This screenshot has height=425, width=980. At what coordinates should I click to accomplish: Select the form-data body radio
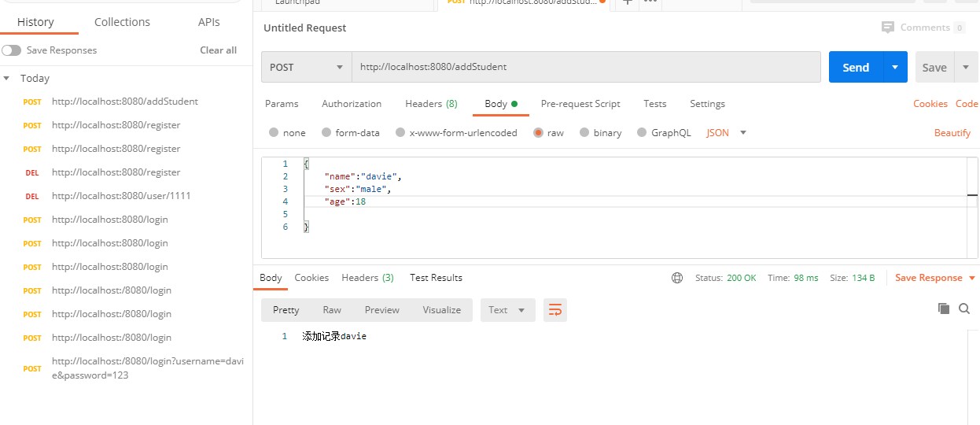tap(326, 133)
